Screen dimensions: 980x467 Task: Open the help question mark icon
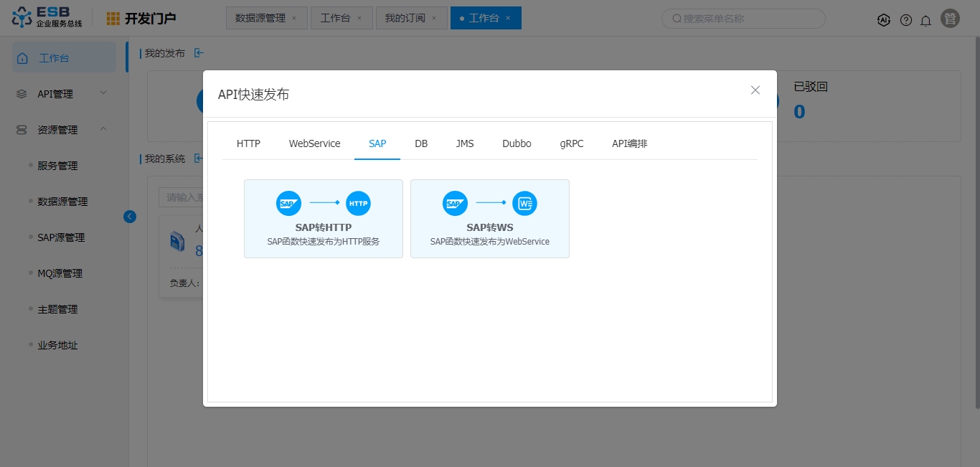pos(906,20)
